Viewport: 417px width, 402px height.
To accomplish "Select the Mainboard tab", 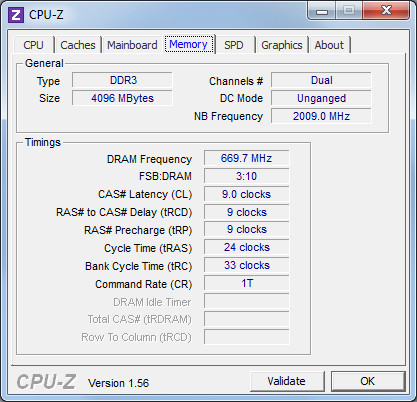I will (132, 45).
